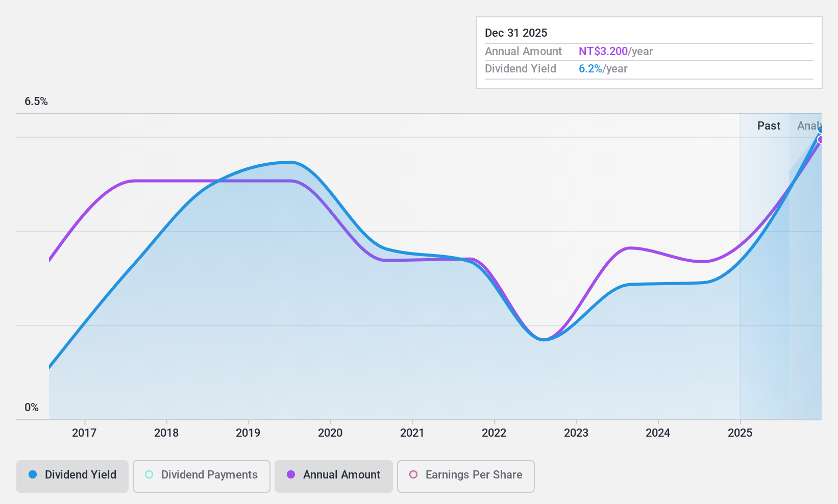Click the 6.5% y-axis label
Viewport: 838px width, 504px height.
pos(36,102)
